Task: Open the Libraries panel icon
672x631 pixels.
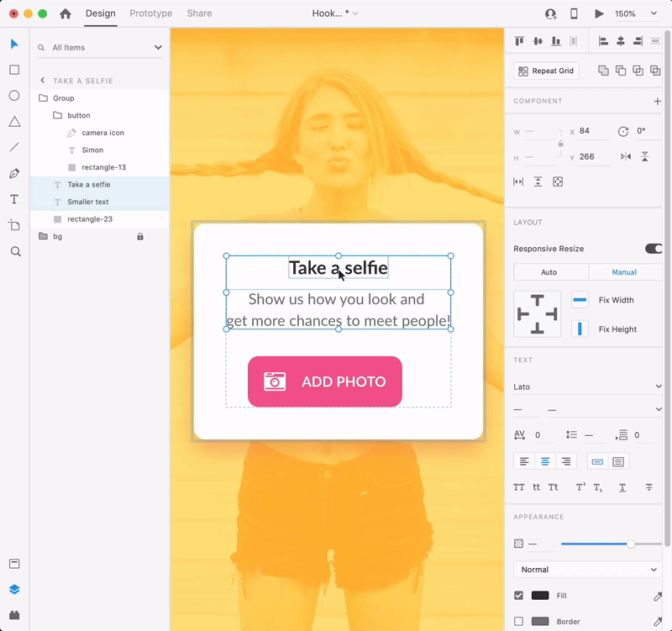Action: (14, 563)
